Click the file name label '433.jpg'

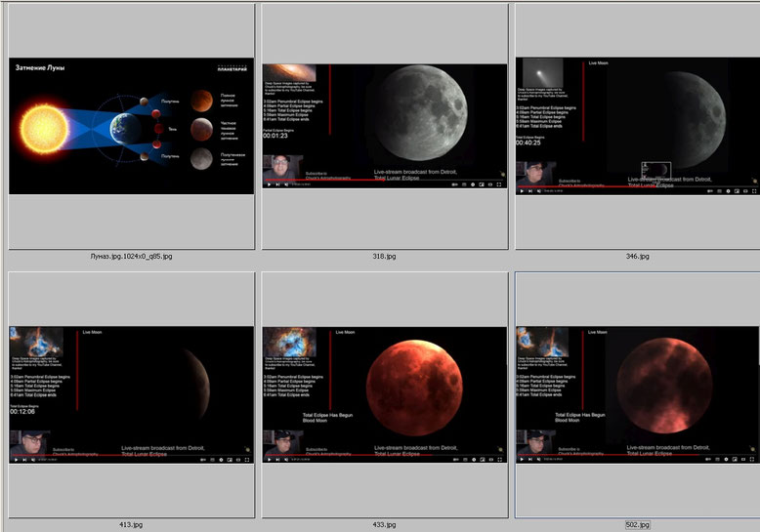(384, 525)
